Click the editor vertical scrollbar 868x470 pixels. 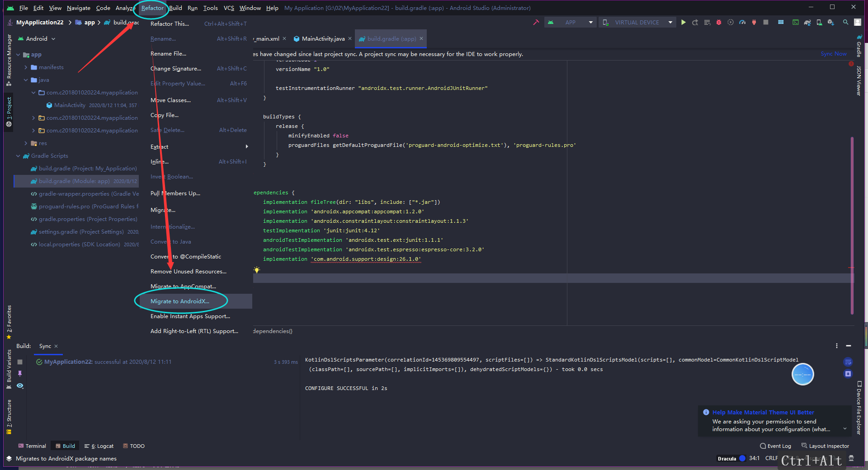[x=852, y=225]
